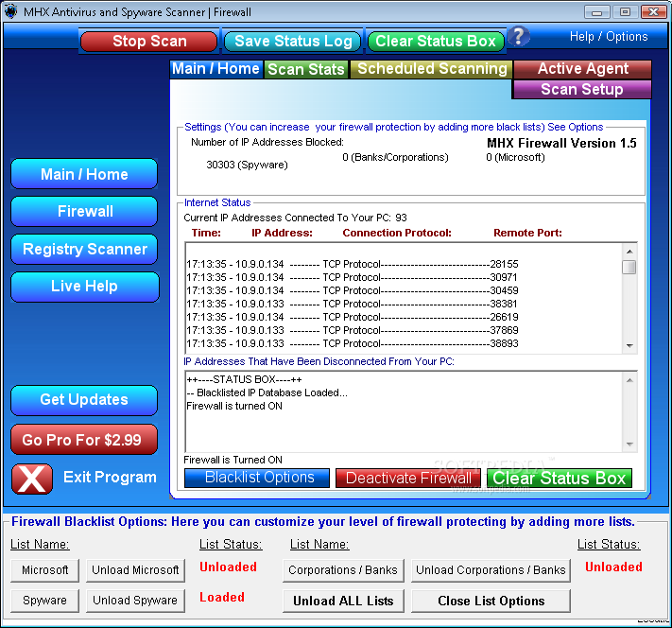Open the Scan Stats tab
The image size is (672, 628).
coord(306,69)
